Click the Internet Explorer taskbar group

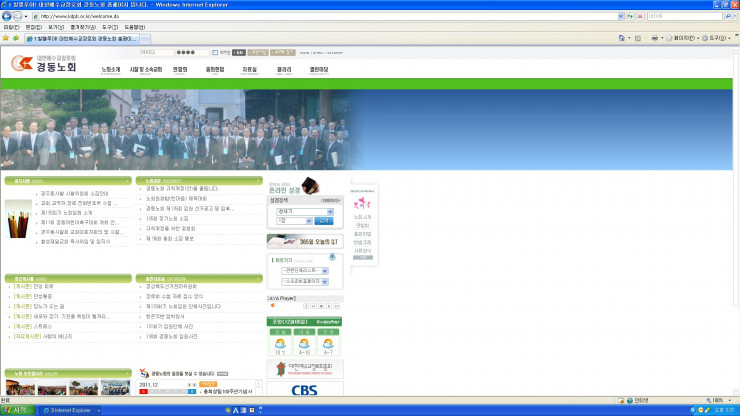pyautogui.click(x=70, y=410)
